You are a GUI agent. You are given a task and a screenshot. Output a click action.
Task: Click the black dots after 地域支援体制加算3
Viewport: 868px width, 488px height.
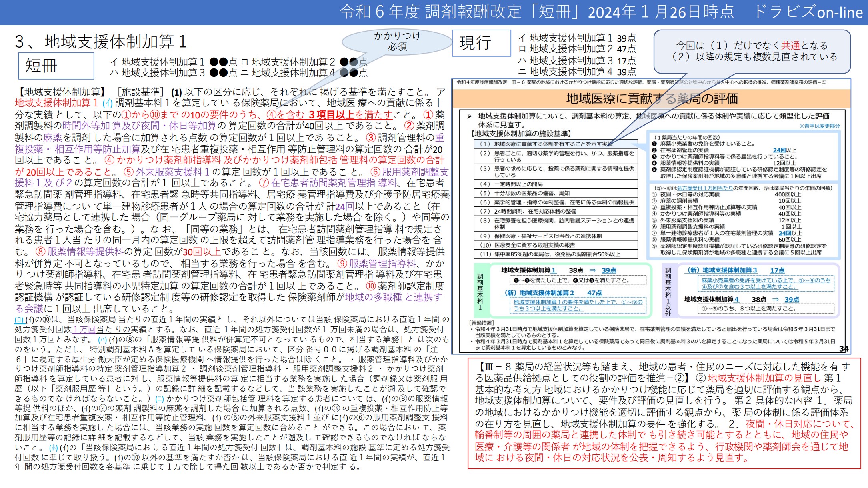[x=218, y=73]
